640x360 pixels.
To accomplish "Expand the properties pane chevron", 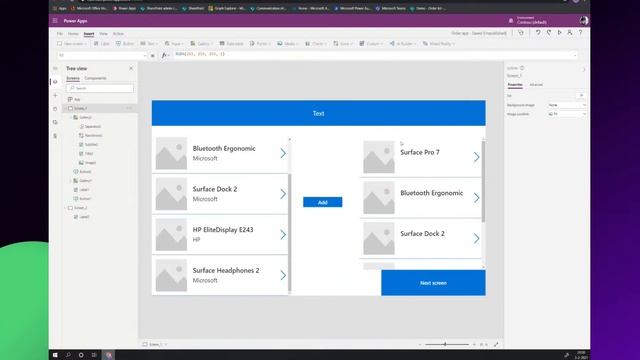I will click(584, 69).
